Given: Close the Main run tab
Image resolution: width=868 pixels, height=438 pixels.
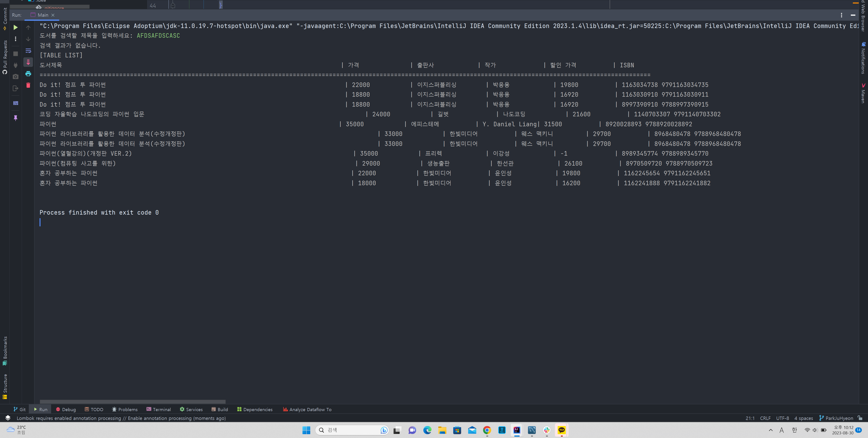Looking at the screenshot, I should 53,15.
